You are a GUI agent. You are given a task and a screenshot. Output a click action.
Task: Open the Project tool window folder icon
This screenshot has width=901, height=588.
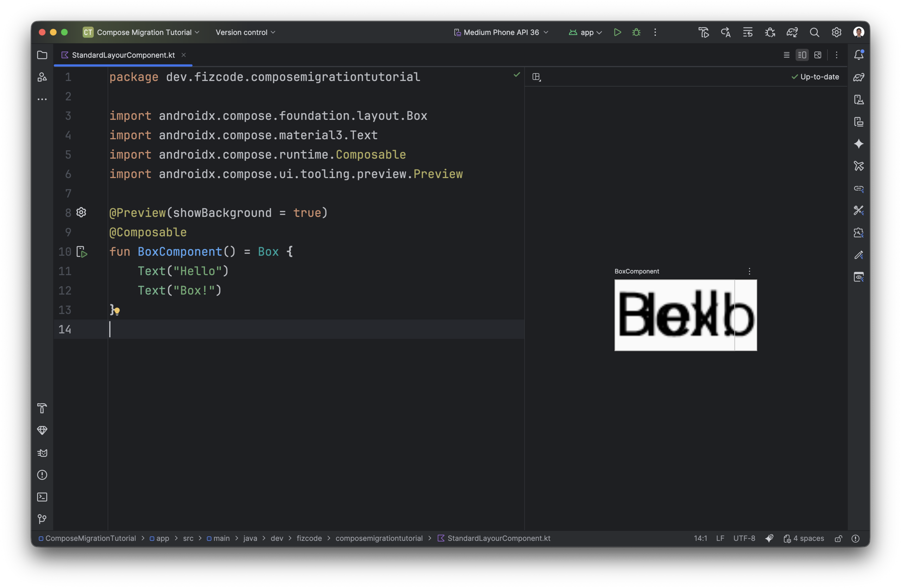[x=42, y=55]
